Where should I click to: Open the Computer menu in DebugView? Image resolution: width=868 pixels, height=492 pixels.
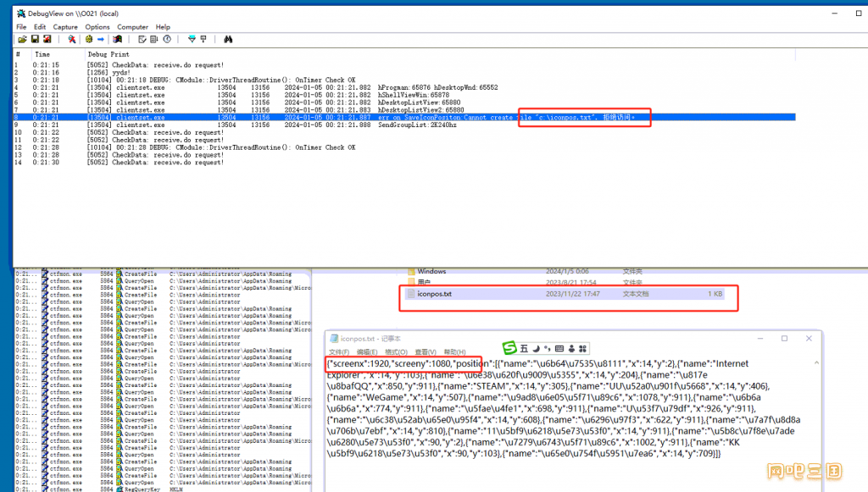133,26
